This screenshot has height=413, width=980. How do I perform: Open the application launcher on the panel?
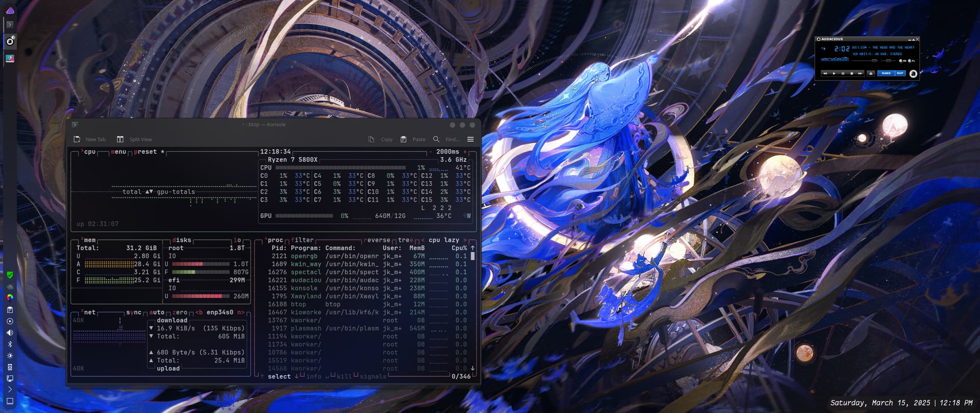[10, 10]
